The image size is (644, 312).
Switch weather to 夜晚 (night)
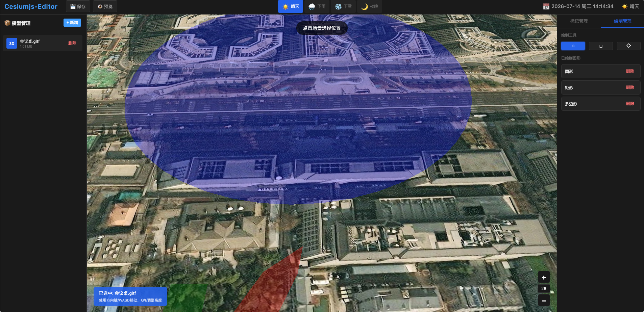pyautogui.click(x=370, y=6)
